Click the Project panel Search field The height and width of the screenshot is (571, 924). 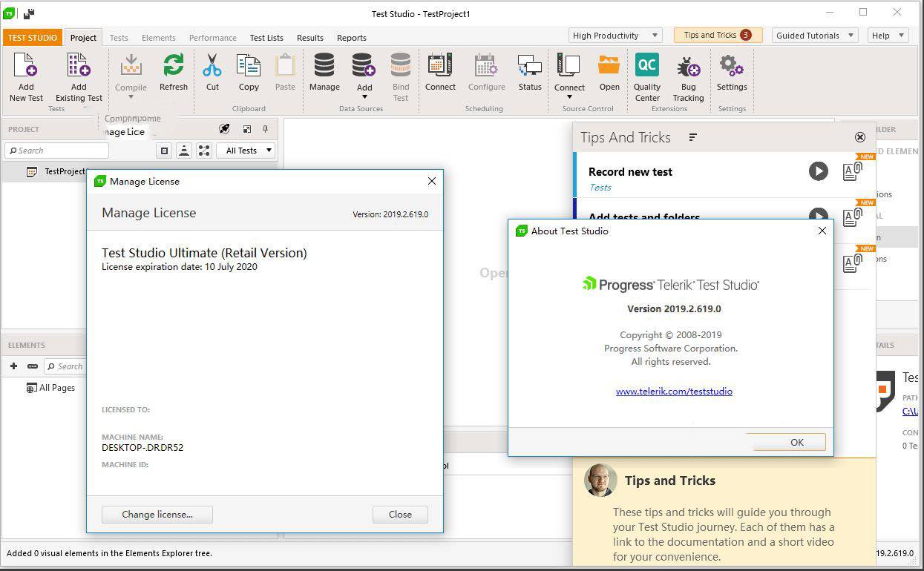[57, 151]
